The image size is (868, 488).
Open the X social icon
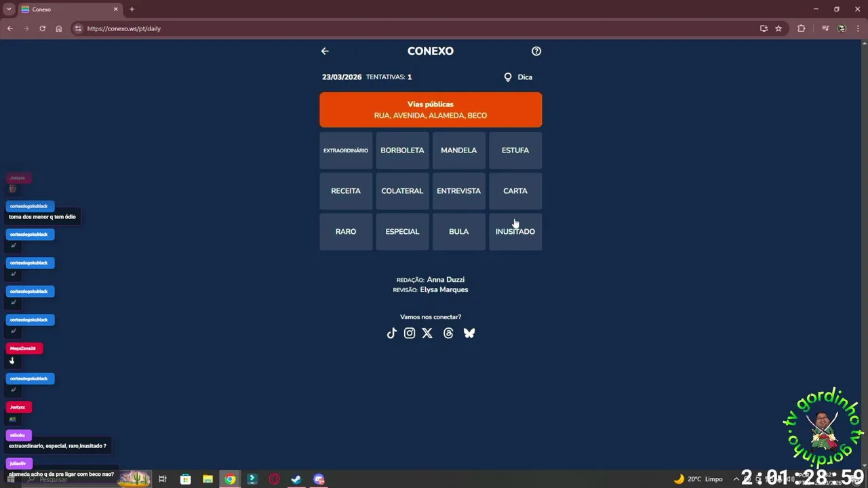[x=427, y=333]
